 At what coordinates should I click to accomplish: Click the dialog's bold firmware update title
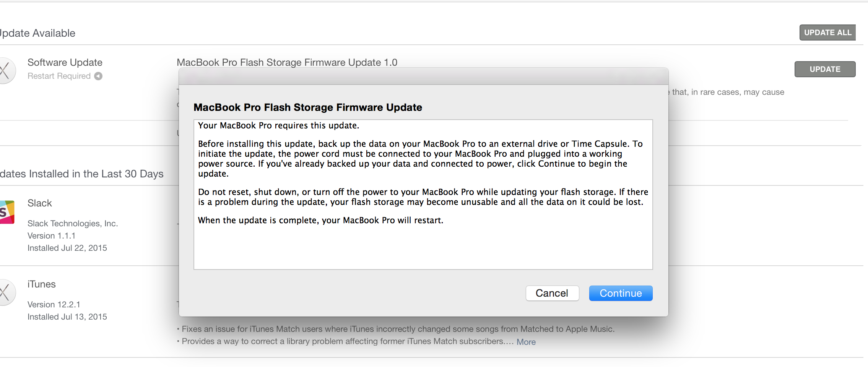[x=308, y=107]
